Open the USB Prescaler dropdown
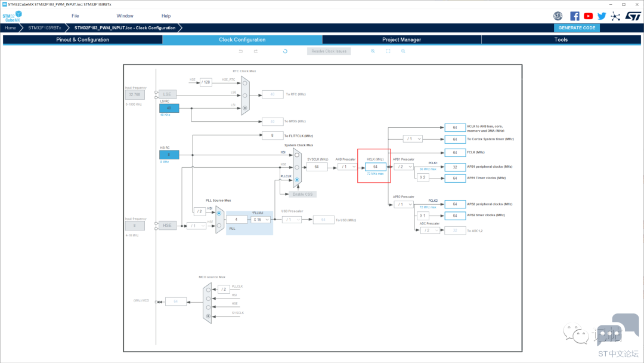Screen dimensions: 644x363 click(292, 220)
